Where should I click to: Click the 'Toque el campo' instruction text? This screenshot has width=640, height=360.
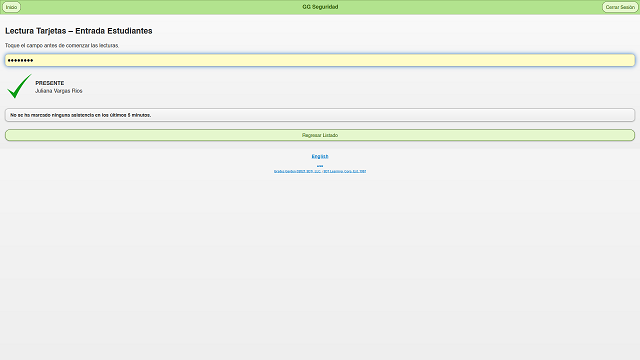tap(62, 46)
